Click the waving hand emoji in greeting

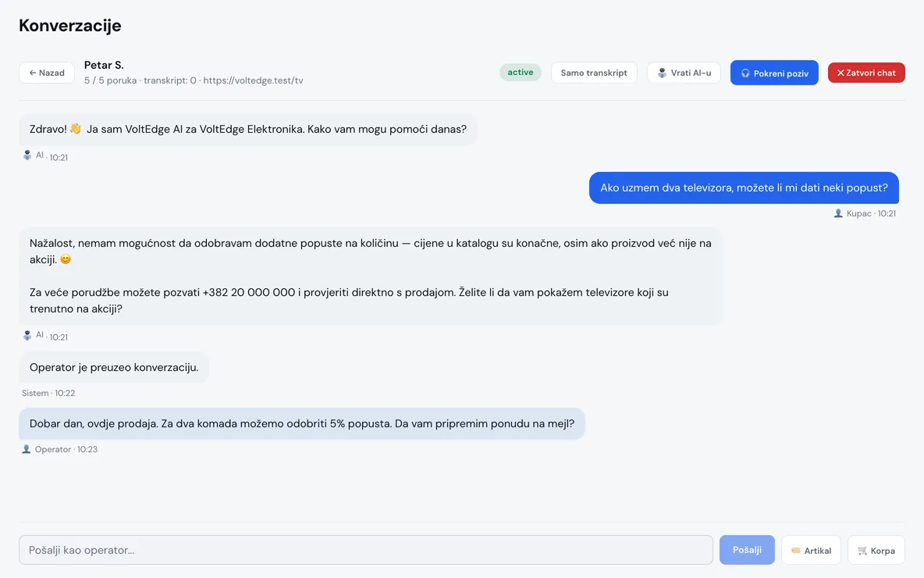[76, 129]
